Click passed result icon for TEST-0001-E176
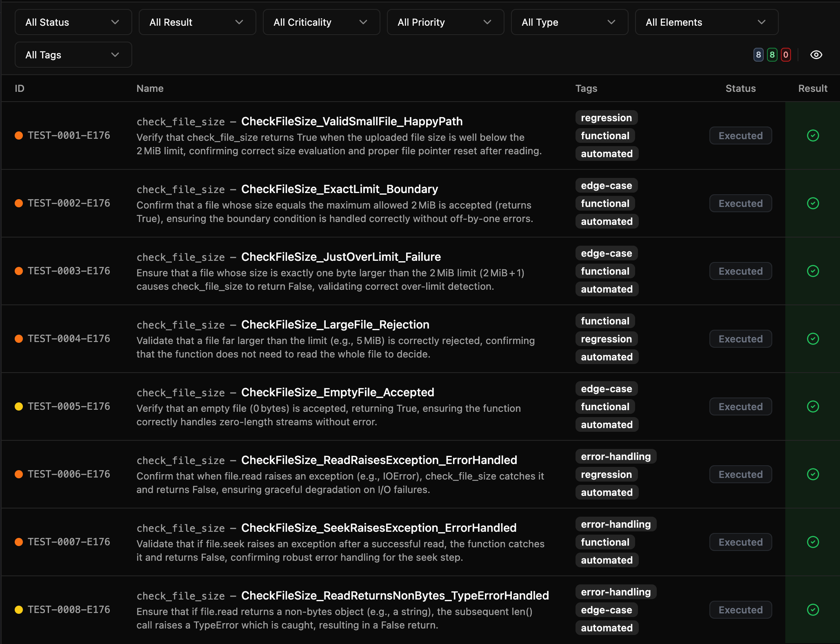This screenshot has width=840, height=644. (813, 135)
